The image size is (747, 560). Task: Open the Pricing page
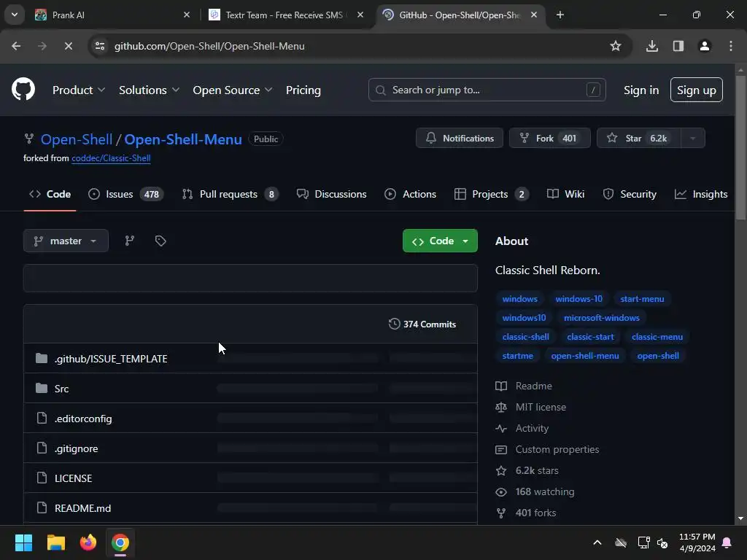303,90
